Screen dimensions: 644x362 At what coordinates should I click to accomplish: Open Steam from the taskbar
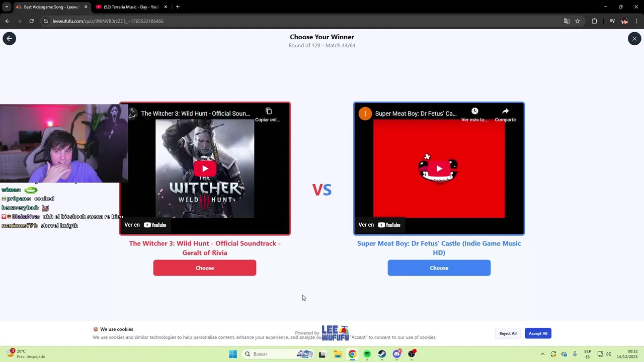pos(382,354)
